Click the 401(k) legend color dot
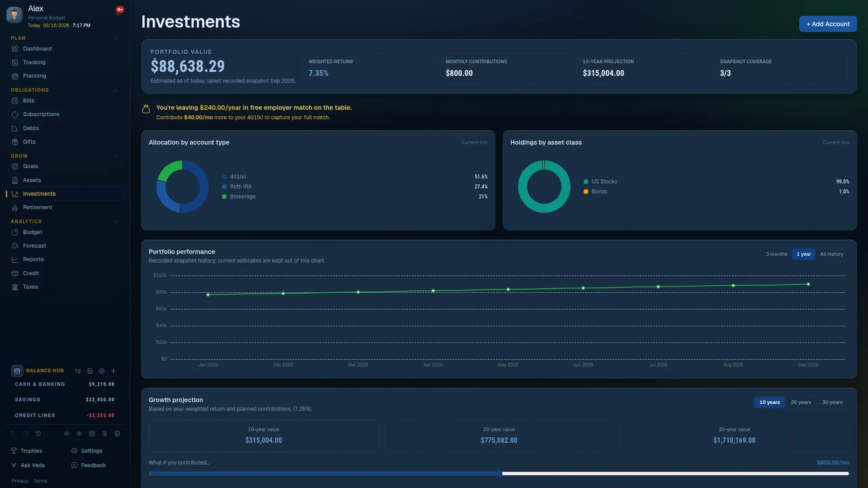Viewport: 868px width, 488px height. pos(224,177)
